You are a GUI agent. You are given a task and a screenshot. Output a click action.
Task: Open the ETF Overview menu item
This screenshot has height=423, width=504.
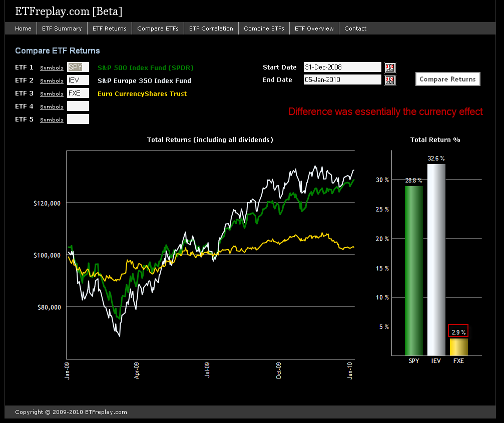314,28
